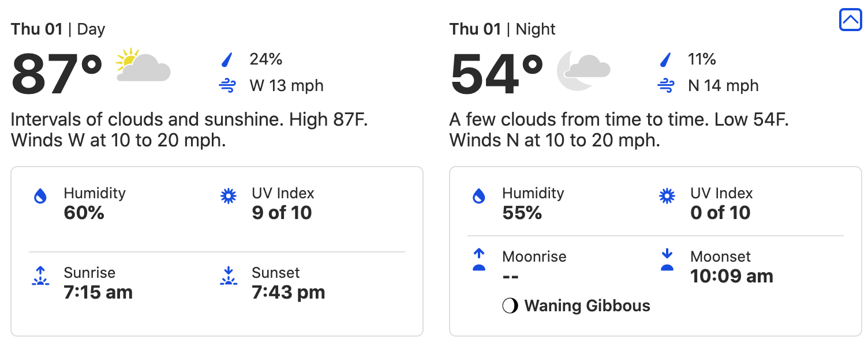Click the Thu 01 Night heading
This screenshot has height=347, width=868.
[x=502, y=29]
